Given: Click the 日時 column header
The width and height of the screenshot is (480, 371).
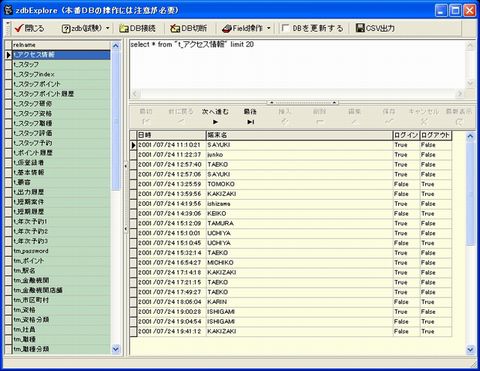Looking at the screenshot, I should pyautogui.click(x=172, y=135).
